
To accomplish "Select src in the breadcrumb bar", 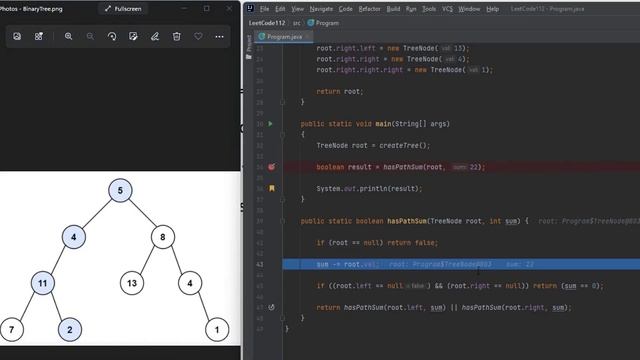I will [x=297, y=23].
